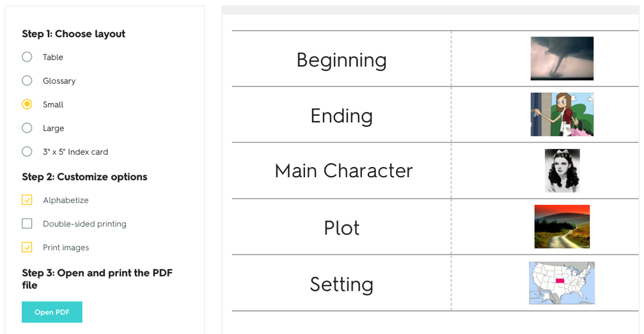
Task: Toggle the Print images checkbox
Action: (x=27, y=248)
